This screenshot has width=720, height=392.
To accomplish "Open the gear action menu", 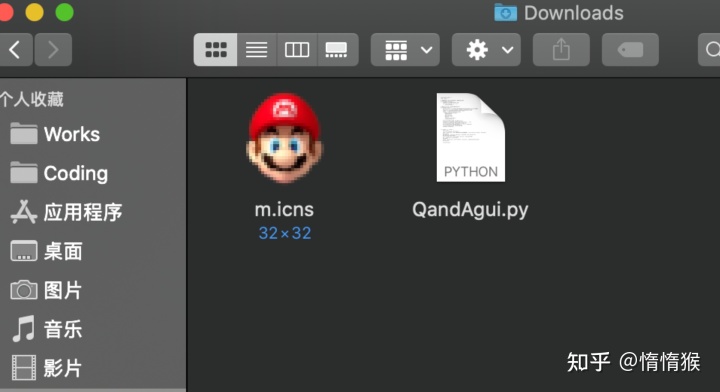I will tap(486, 50).
